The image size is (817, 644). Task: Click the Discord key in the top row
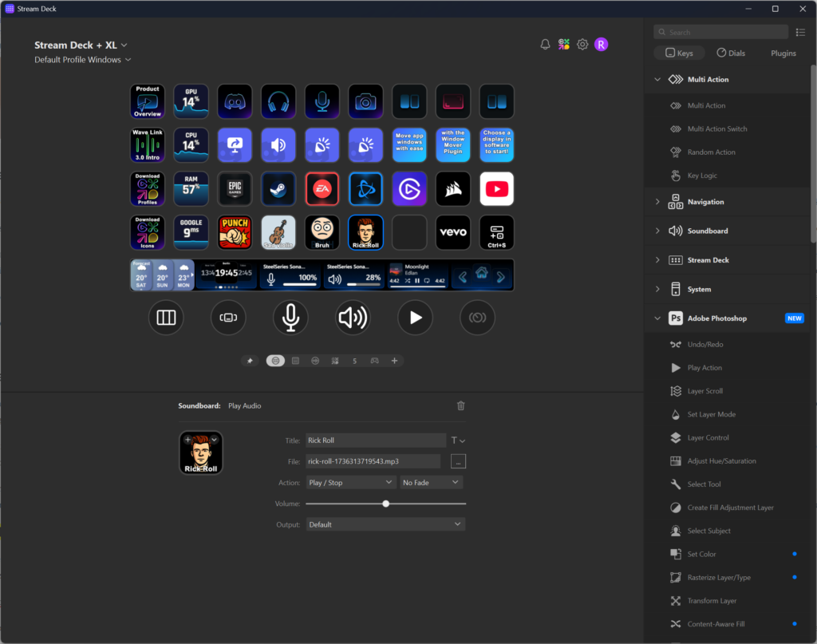(x=235, y=101)
